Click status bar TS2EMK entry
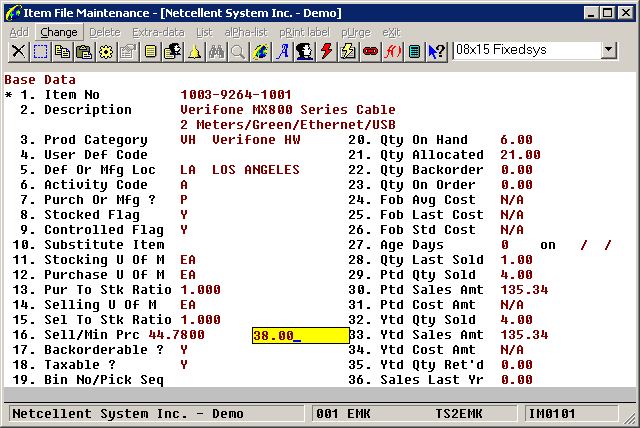 pyautogui.click(x=459, y=414)
